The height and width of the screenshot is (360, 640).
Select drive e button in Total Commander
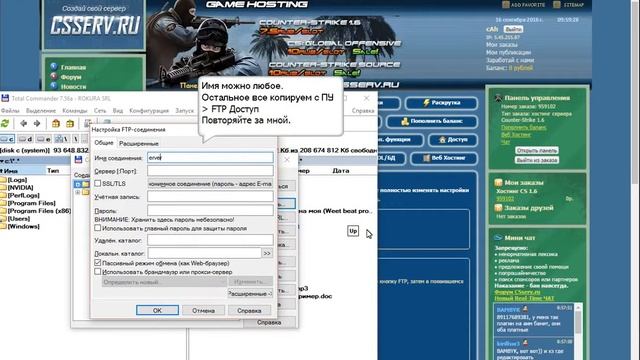pos(43,139)
